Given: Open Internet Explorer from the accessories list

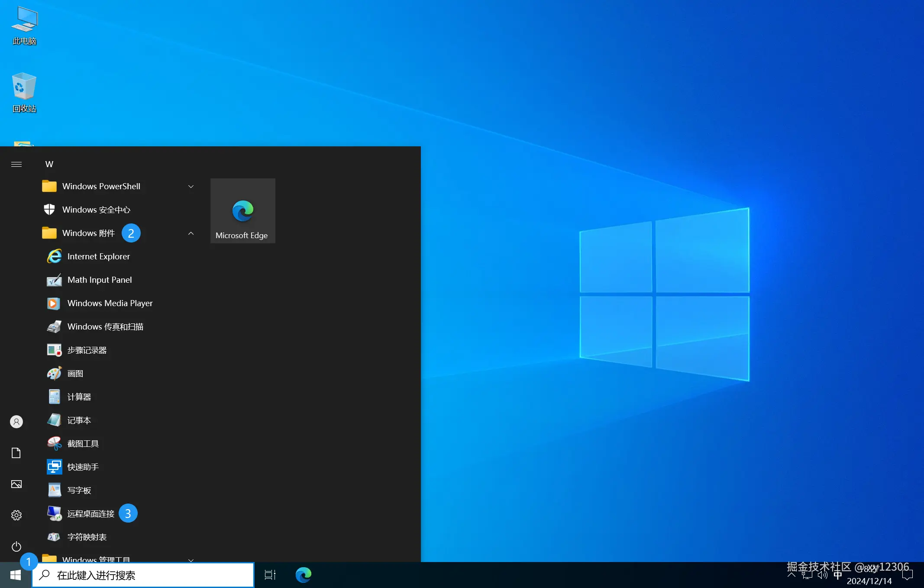Looking at the screenshot, I should tap(98, 256).
